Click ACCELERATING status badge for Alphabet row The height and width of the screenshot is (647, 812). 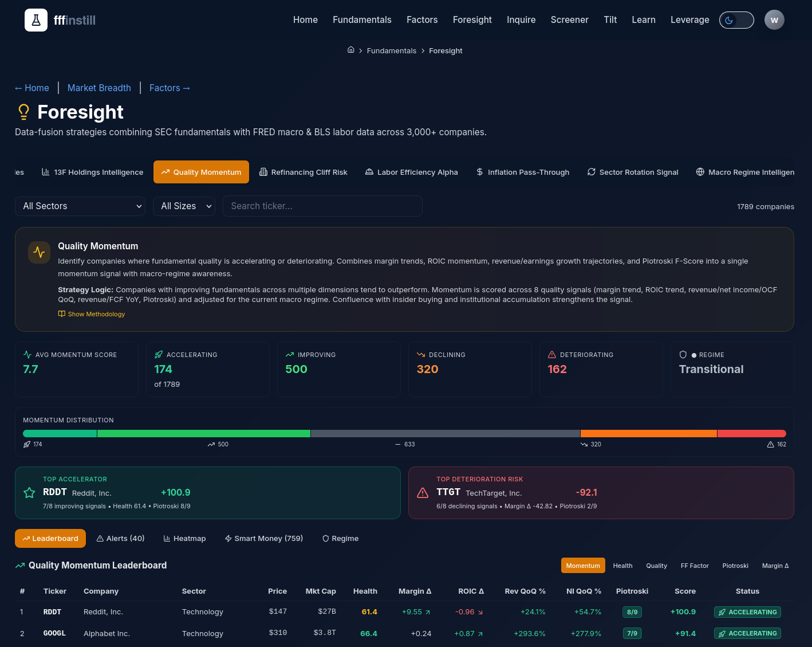[747, 633]
